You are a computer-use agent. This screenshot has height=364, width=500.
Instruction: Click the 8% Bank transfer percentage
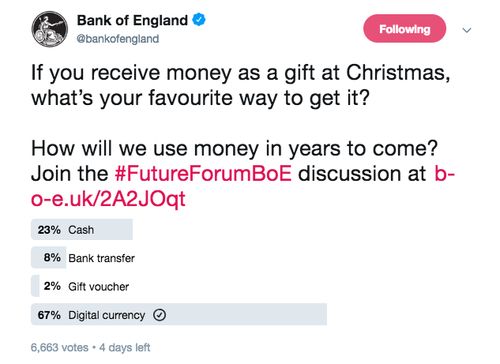[52, 258]
